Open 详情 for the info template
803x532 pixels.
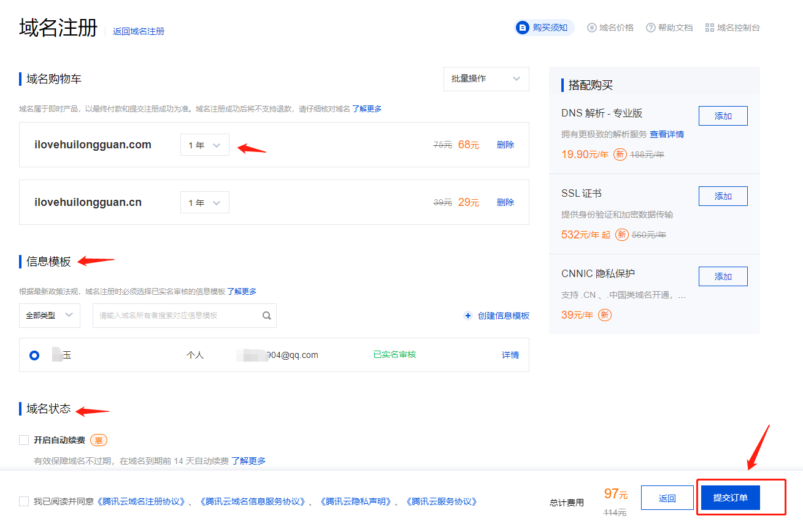click(510, 355)
